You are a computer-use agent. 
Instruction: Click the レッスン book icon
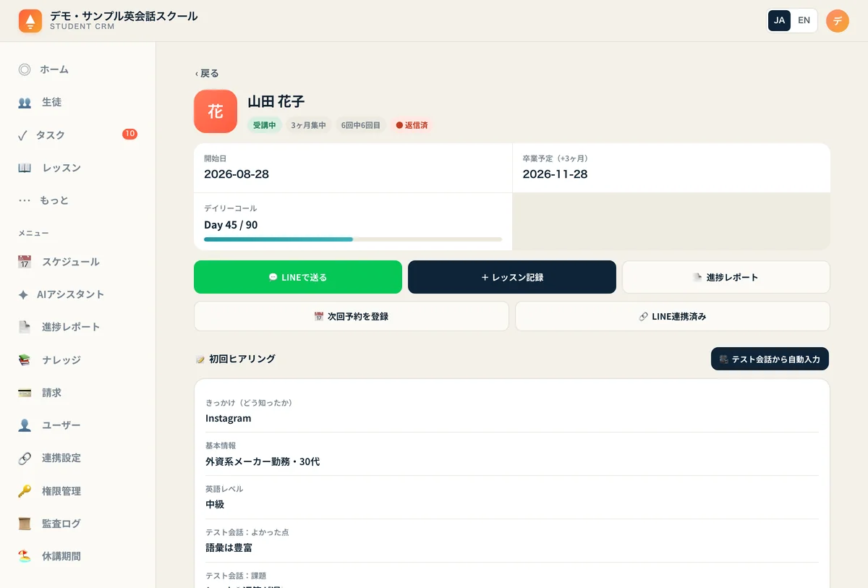coord(25,168)
